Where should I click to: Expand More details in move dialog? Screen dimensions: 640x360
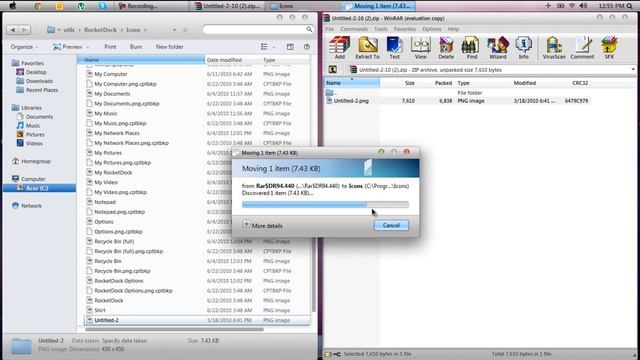262,225
